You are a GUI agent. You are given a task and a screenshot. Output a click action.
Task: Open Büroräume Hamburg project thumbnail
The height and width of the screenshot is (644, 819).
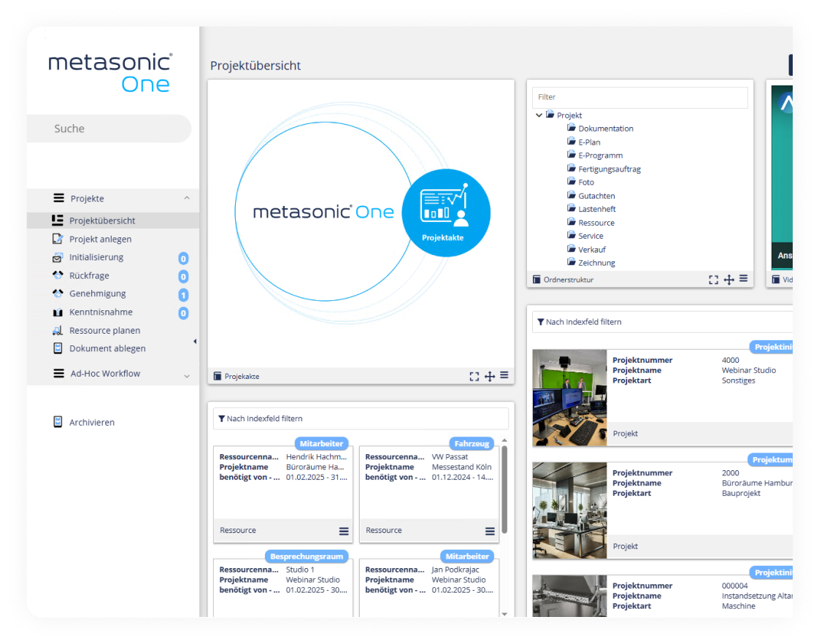(x=569, y=510)
